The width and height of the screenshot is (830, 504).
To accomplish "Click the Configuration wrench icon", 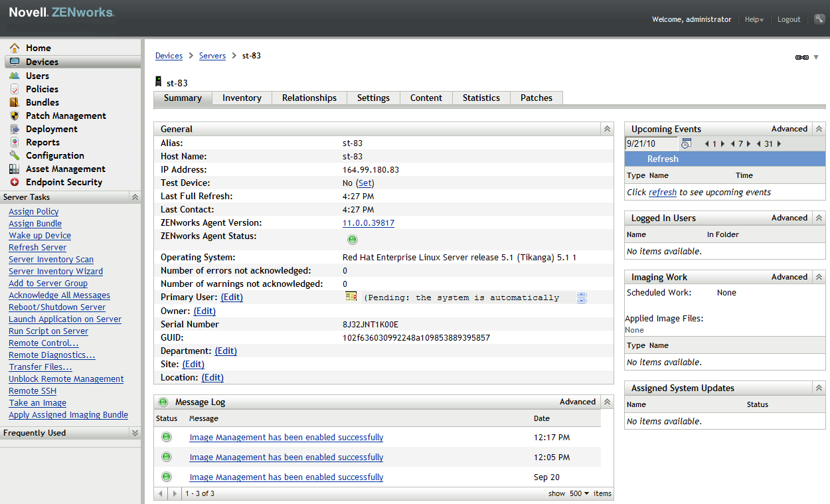I will coord(13,155).
